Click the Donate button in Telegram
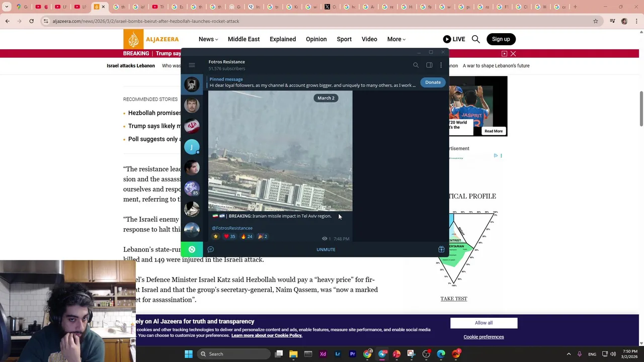The height and width of the screenshot is (362, 644). [433, 82]
